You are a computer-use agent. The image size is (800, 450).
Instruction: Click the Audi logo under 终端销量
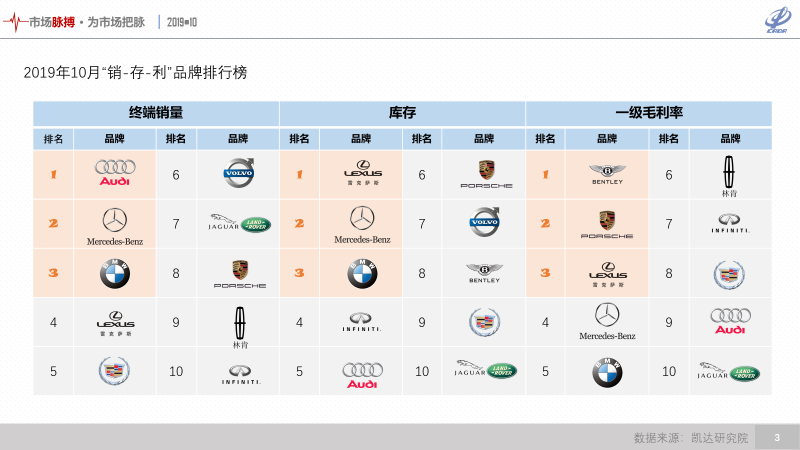[115, 174]
